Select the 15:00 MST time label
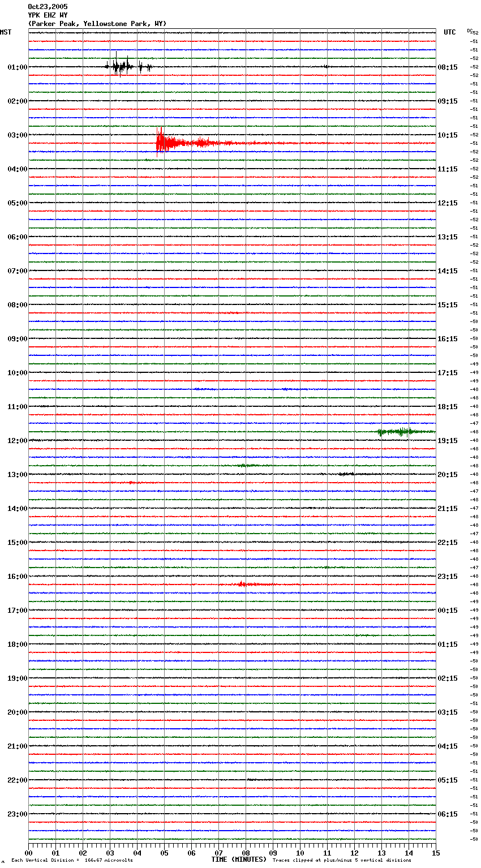The width and height of the screenshot is (481, 868). click(x=18, y=543)
